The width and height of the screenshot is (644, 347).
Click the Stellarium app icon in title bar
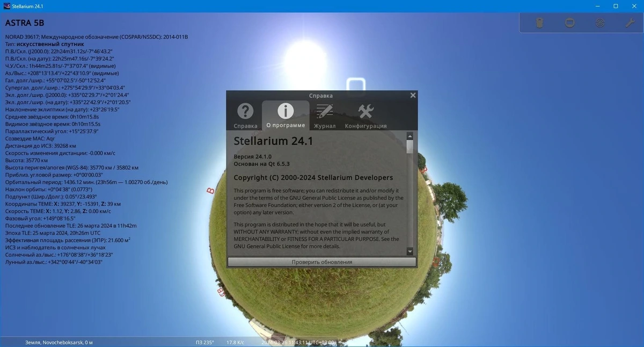pyautogui.click(x=6, y=6)
